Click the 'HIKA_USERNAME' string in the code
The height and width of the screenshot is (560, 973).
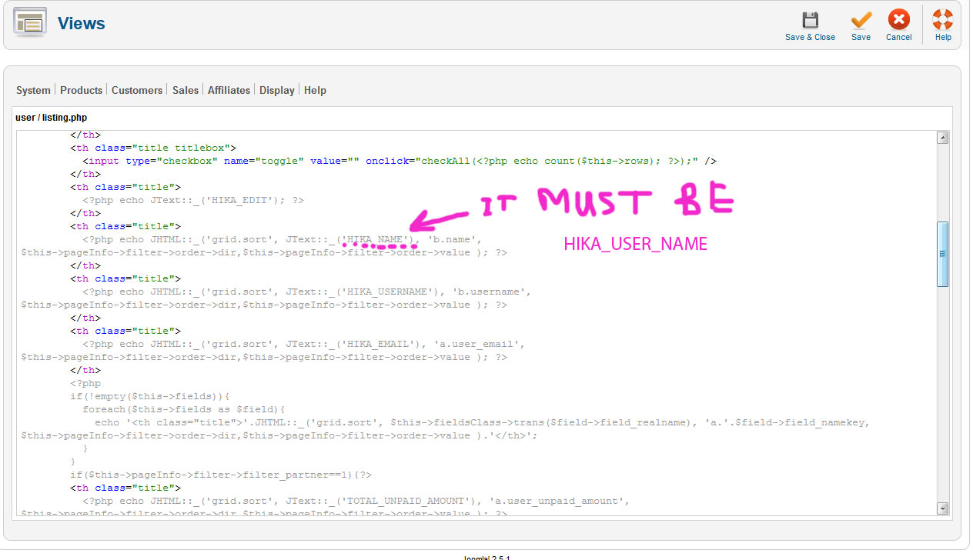(x=387, y=292)
